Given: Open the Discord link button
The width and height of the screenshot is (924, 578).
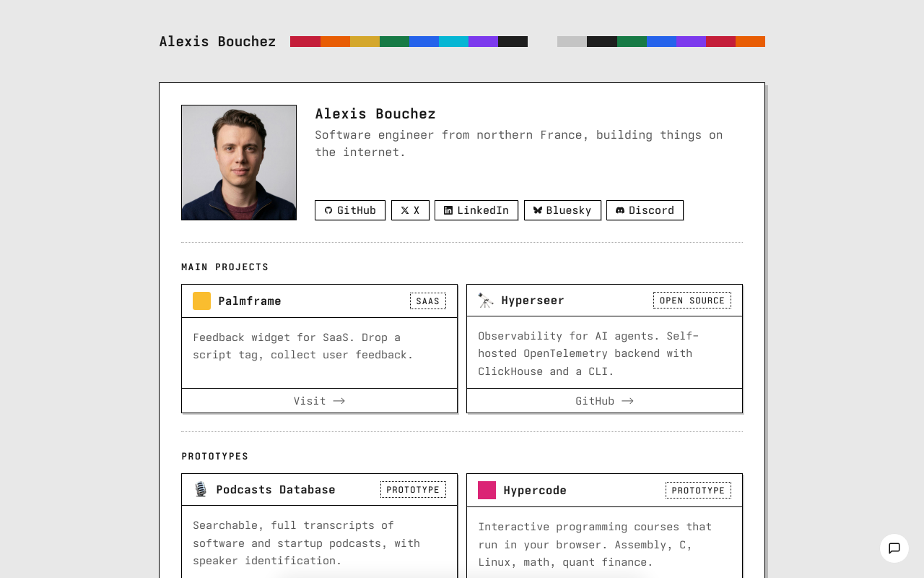Looking at the screenshot, I should [645, 210].
